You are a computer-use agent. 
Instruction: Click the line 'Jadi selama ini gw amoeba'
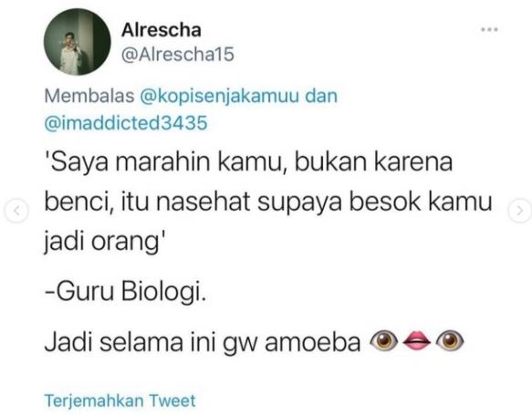tap(203, 342)
